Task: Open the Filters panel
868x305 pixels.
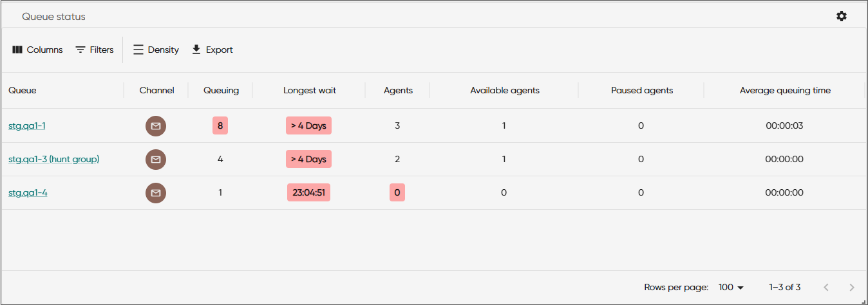Action: pos(95,50)
